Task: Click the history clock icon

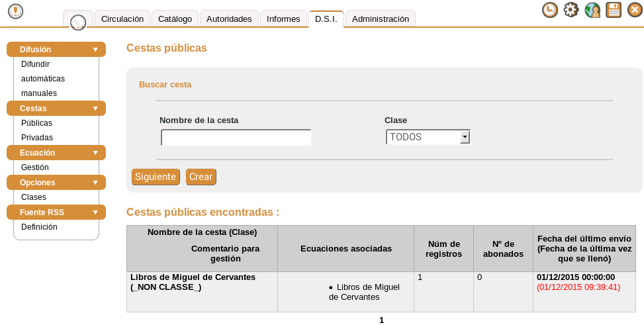Action: [549, 10]
